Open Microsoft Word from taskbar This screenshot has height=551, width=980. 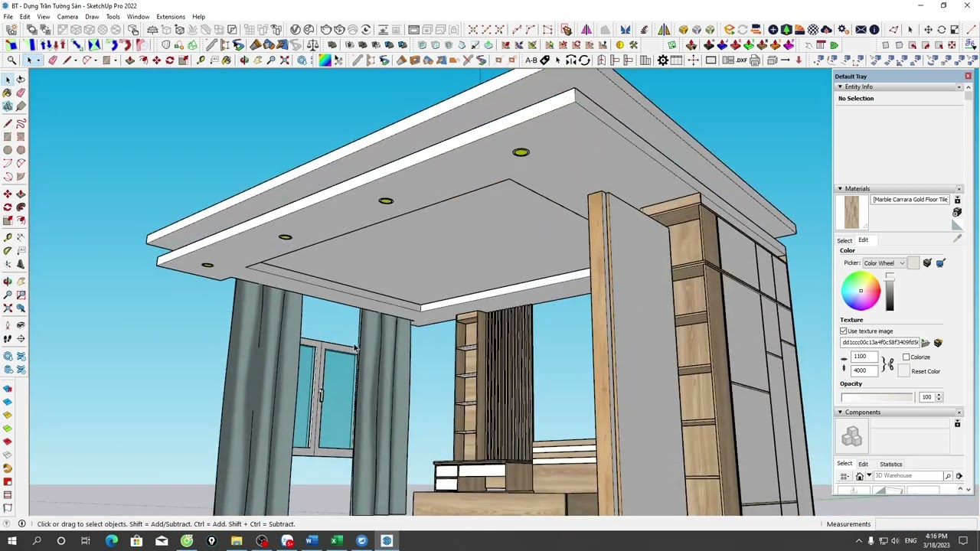click(x=312, y=541)
